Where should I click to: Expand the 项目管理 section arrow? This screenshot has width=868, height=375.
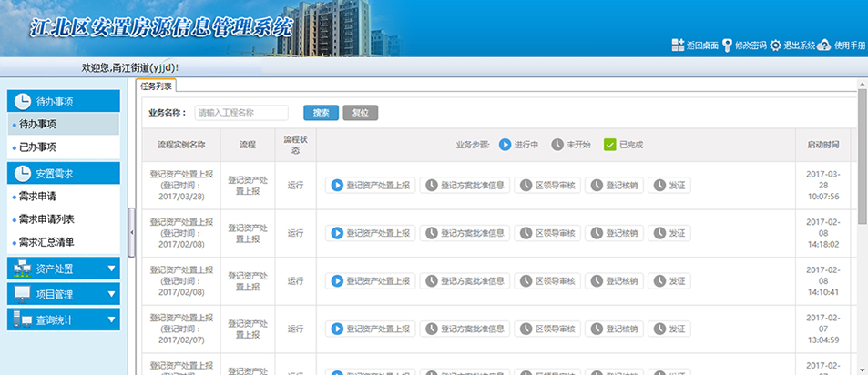[111, 294]
